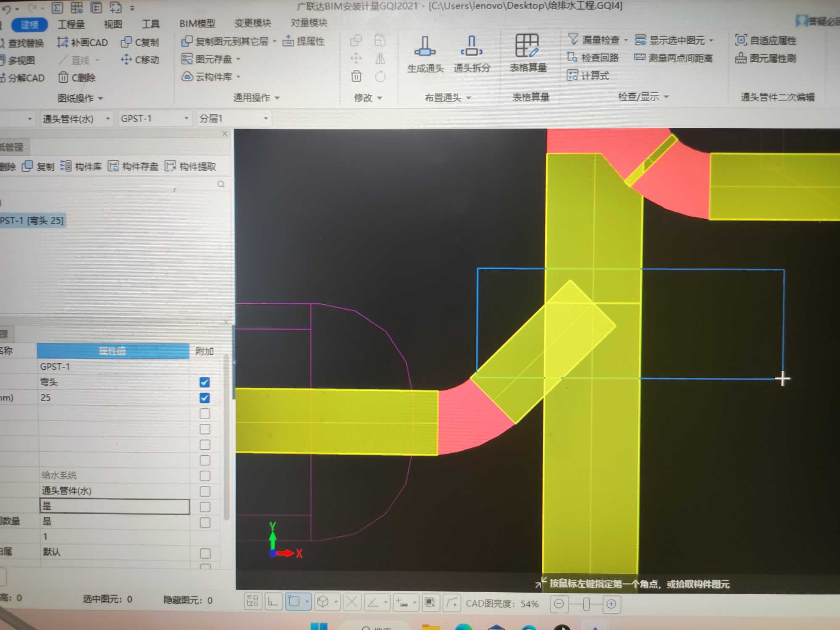
Task: Click zoom-out minus icon for CAD brightness
Action: click(x=559, y=604)
